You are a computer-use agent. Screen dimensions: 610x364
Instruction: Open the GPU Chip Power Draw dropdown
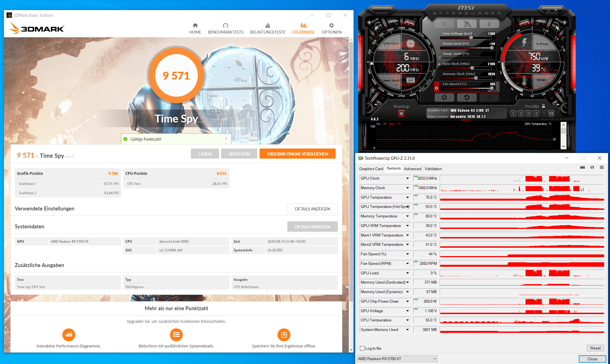point(407,302)
